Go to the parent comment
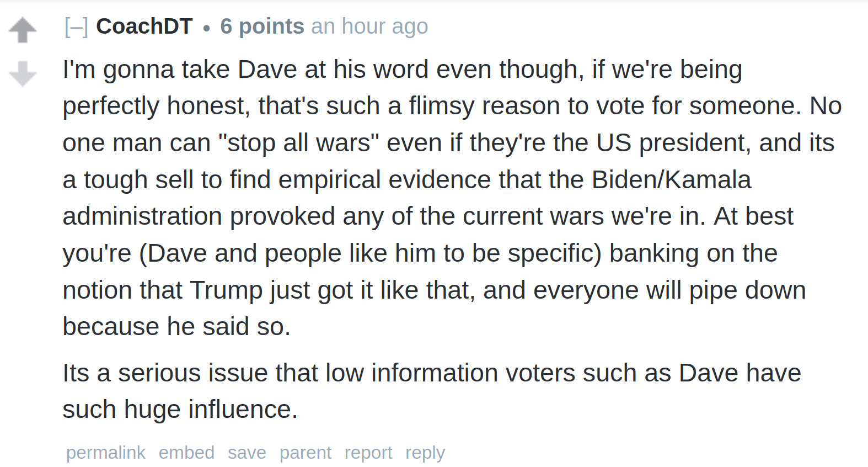This screenshot has width=868, height=467. coord(306,453)
